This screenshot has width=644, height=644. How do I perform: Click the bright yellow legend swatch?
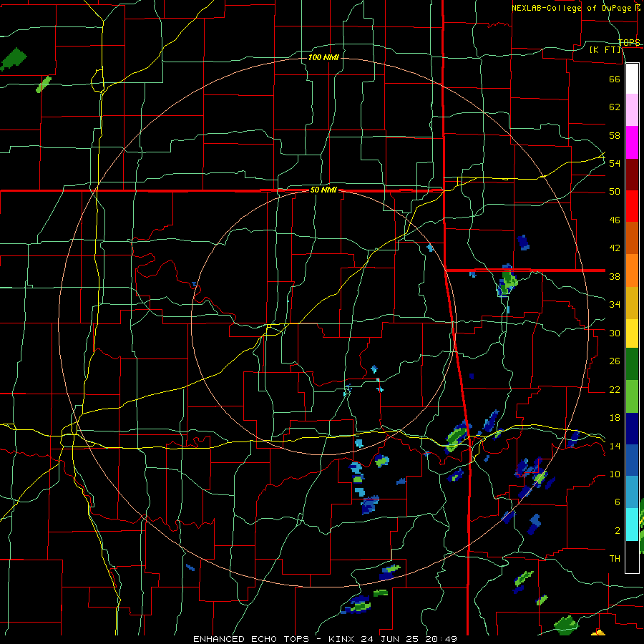[632, 334]
